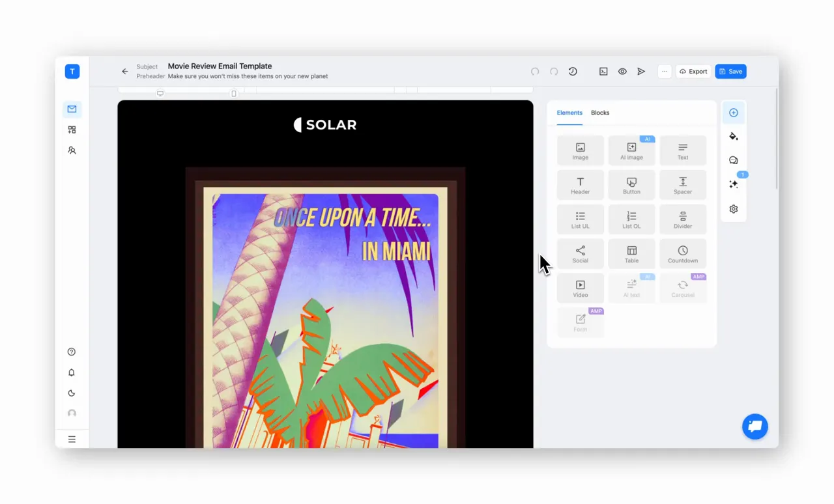Viewport: 834px width, 504px height.
Task: Insert a Table element
Action: click(631, 253)
